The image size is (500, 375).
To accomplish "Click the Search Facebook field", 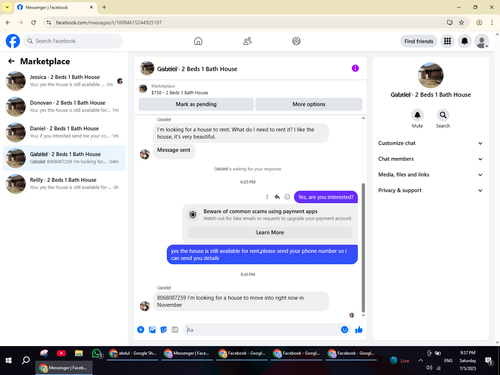I will point(73,41).
